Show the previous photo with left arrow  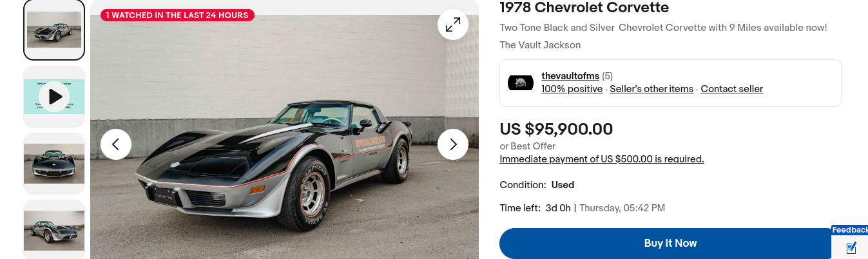(116, 144)
